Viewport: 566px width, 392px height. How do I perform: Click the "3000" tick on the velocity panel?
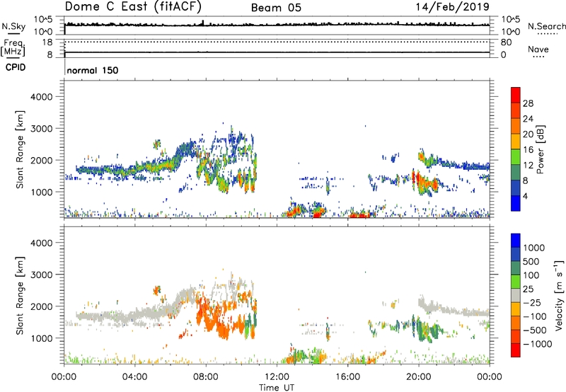coord(42,275)
